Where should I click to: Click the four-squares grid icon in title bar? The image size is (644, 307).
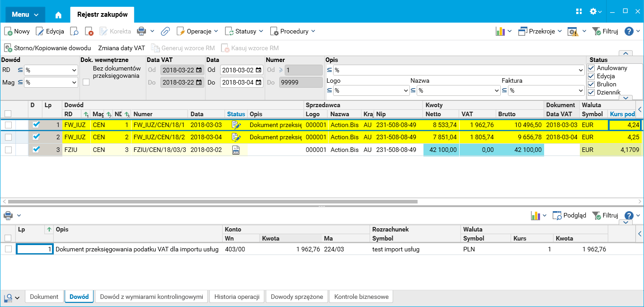[579, 11]
